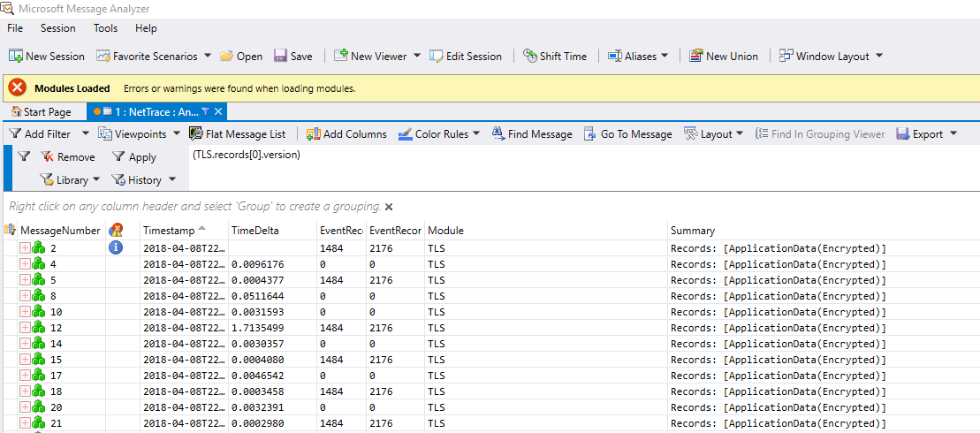Open the filter Library dropdown
This screenshot has width=980, height=433.
click(70, 180)
